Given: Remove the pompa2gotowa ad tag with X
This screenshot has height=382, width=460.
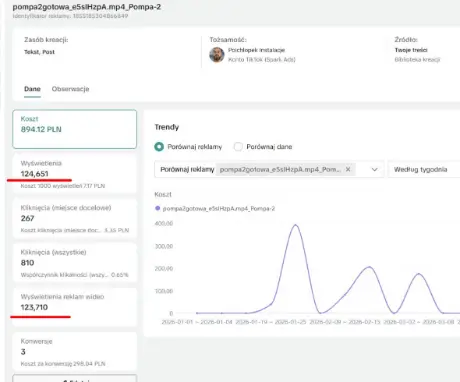Looking at the screenshot, I should point(348,169).
